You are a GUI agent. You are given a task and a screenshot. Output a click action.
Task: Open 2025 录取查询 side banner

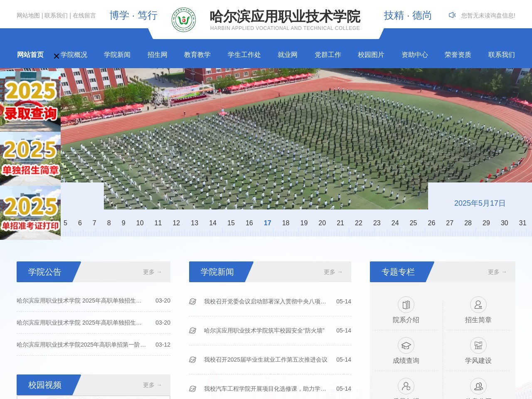click(30, 101)
